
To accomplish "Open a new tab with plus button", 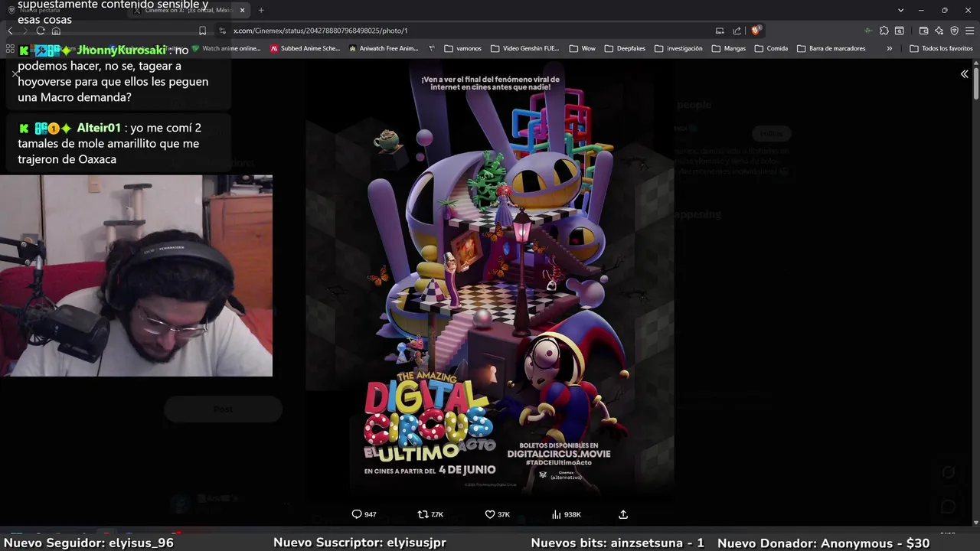I will point(261,10).
